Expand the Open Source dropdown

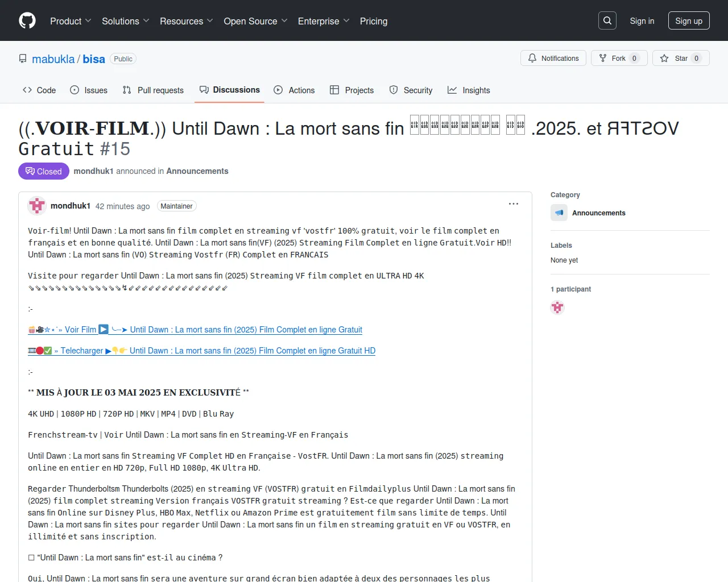pos(256,21)
